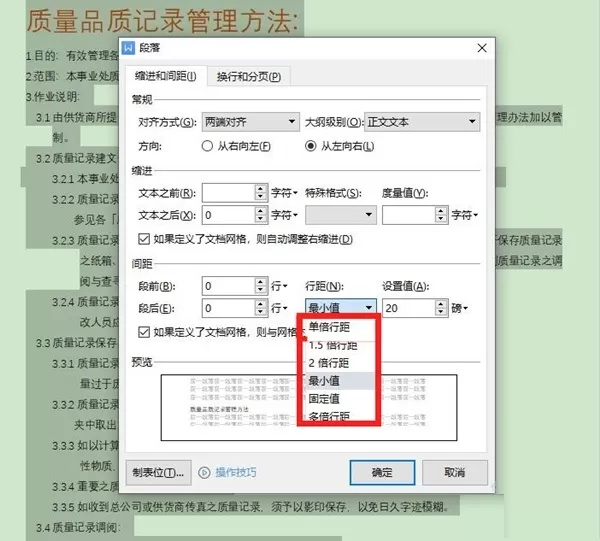Decrease 文本之前 indent with down arrow

tap(261, 197)
